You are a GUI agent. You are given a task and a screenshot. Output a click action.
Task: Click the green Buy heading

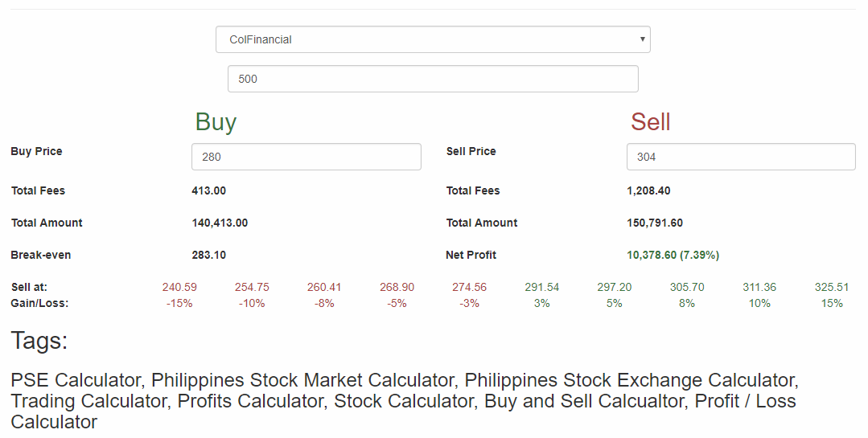point(216,121)
